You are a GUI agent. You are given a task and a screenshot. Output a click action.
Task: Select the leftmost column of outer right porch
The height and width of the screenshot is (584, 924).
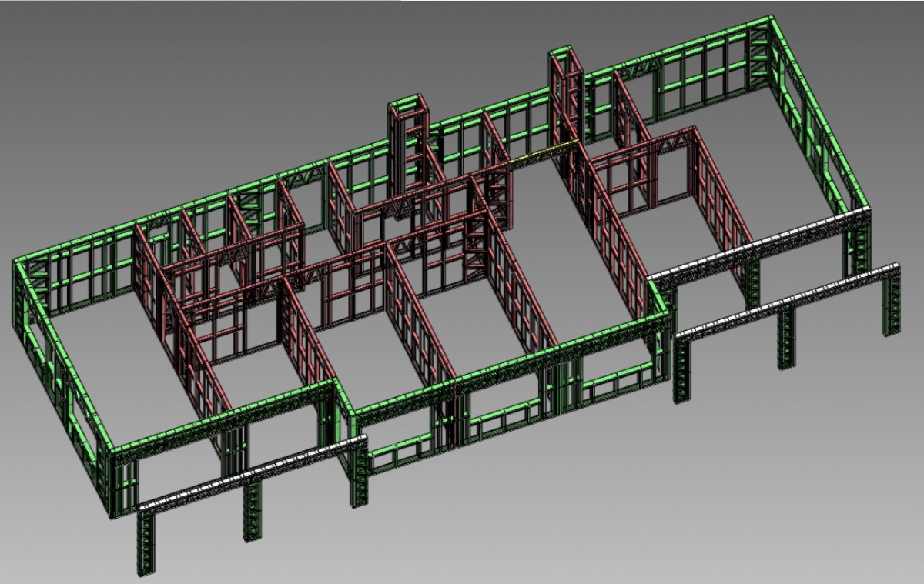(681, 371)
